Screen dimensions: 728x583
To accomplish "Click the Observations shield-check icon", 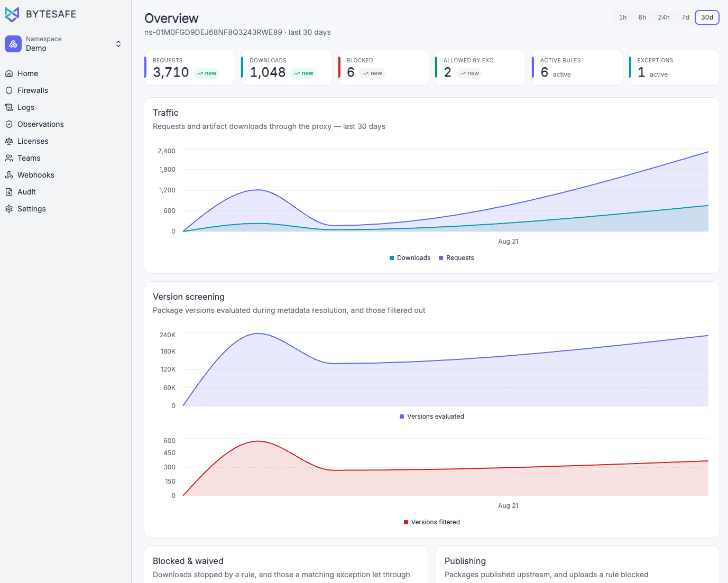I will click(9, 124).
